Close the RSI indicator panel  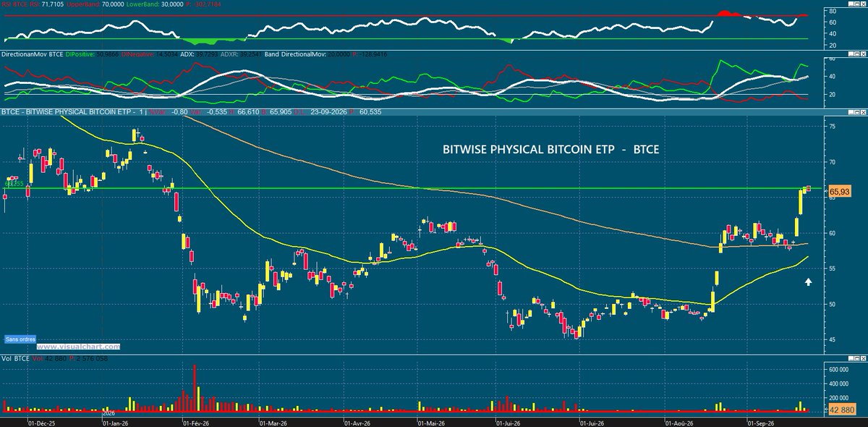[x=864, y=4]
